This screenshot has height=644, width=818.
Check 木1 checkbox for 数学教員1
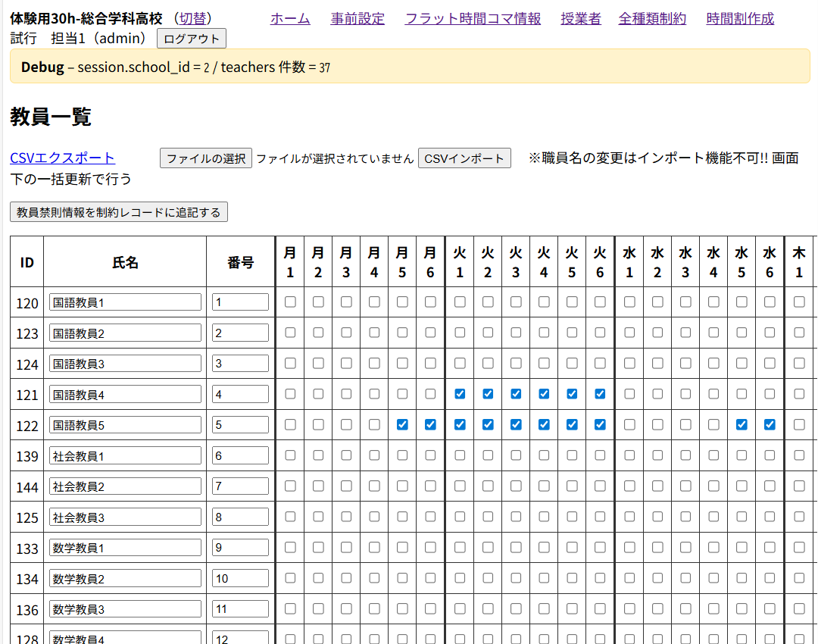[800, 546]
